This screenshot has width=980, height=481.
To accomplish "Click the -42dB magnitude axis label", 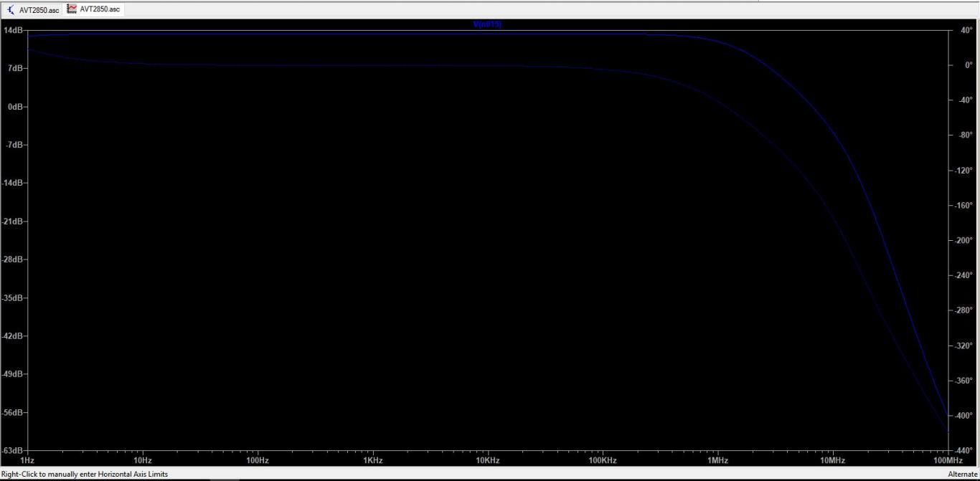I will [x=12, y=336].
